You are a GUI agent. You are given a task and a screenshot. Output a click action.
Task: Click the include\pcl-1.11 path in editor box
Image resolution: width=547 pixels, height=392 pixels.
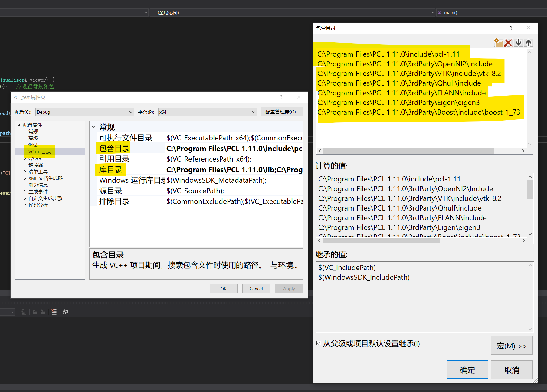click(388, 54)
